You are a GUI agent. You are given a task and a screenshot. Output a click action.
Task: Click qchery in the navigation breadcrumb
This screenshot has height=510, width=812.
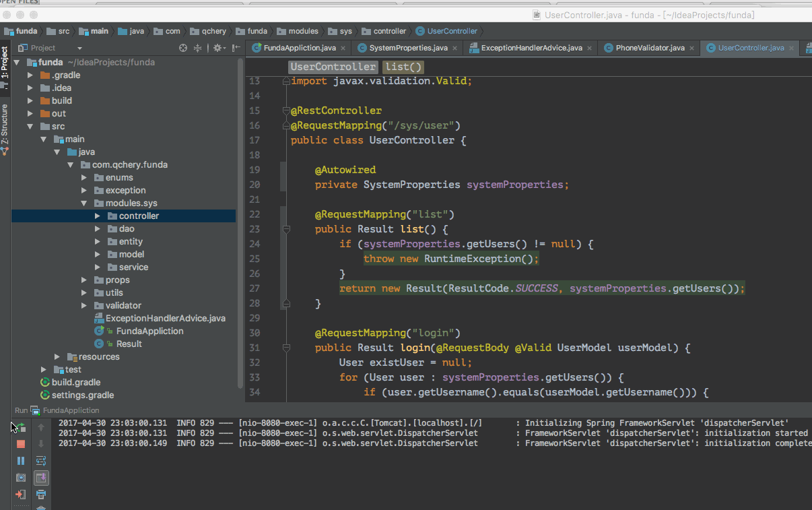(x=209, y=31)
